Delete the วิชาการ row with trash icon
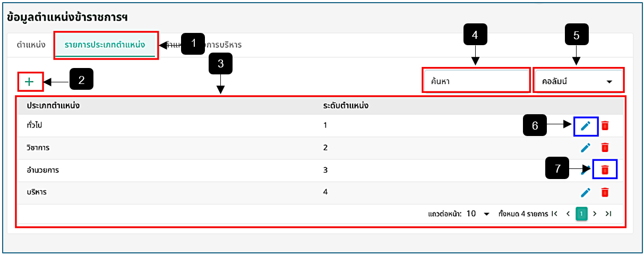This screenshot has height=255, width=644. coord(605,148)
